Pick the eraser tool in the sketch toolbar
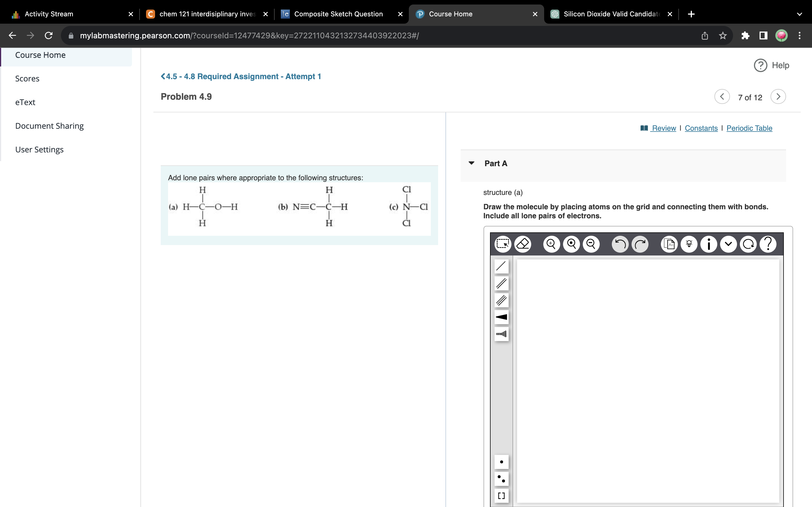 [523, 244]
